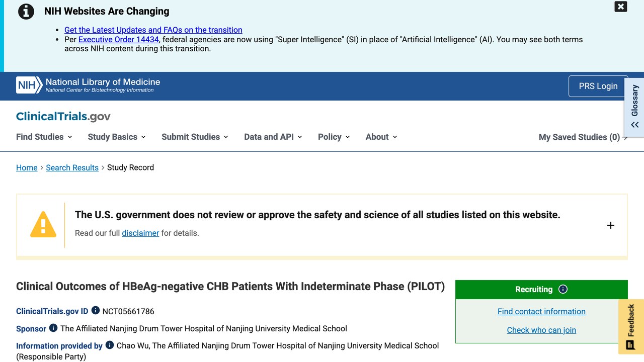Click info icon beside Recruiting status
The height and width of the screenshot is (362, 644).
point(563,289)
